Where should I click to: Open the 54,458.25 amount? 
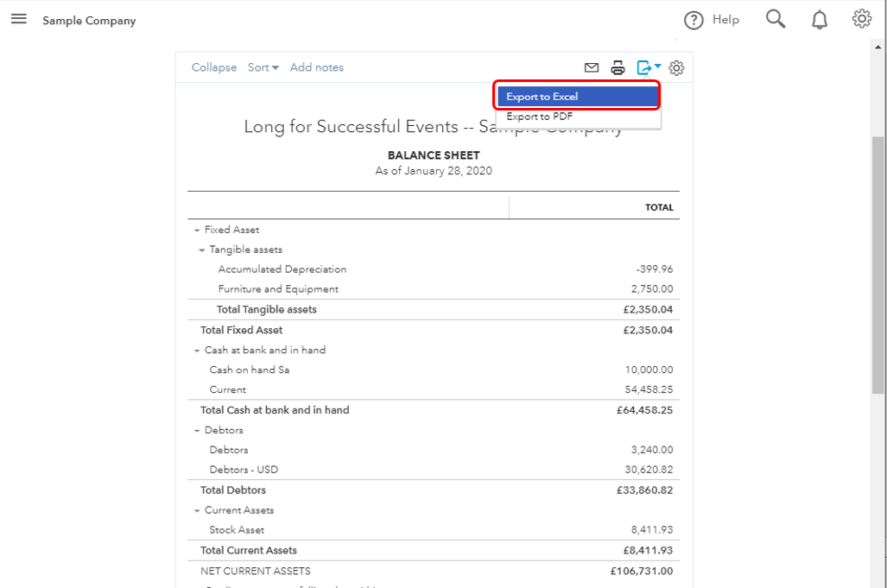pos(649,389)
